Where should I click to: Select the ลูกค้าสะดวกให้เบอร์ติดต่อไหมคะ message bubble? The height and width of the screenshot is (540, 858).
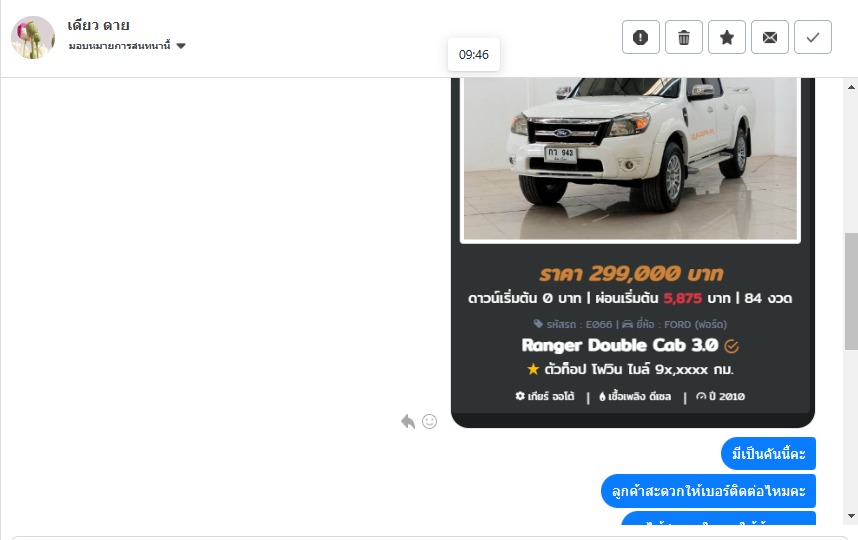(x=708, y=491)
